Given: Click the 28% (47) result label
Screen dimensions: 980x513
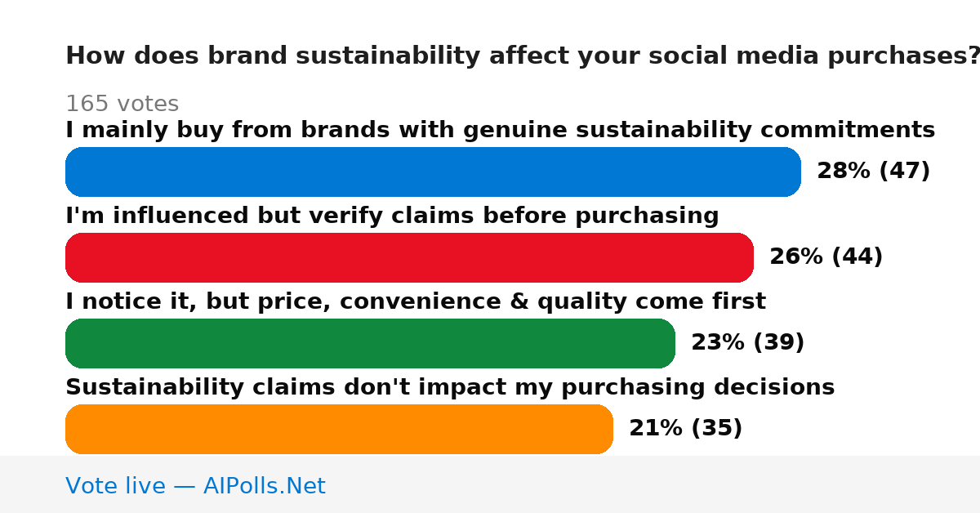Looking at the screenshot, I should (x=873, y=171).
